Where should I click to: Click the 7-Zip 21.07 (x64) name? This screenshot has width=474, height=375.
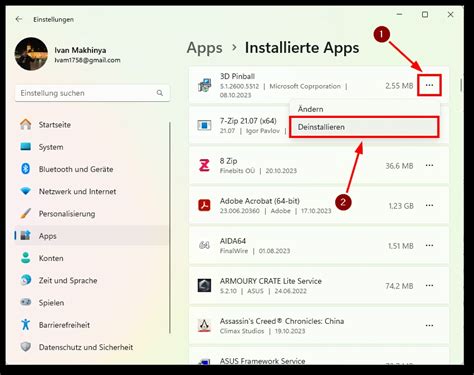(x=248, y=121)
